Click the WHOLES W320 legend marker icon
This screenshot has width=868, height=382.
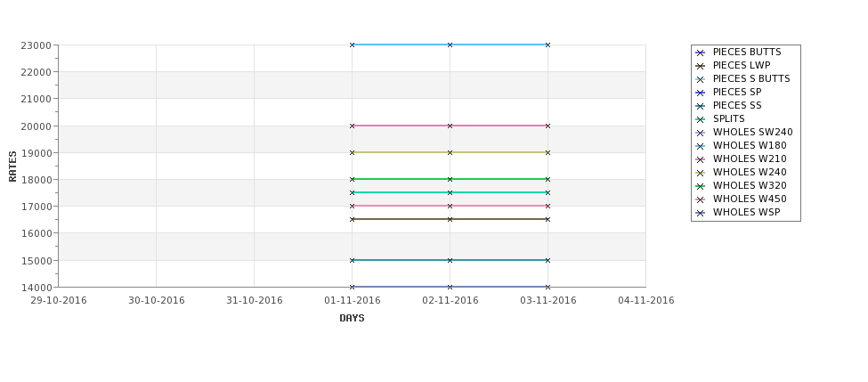[x=701, y=187]
